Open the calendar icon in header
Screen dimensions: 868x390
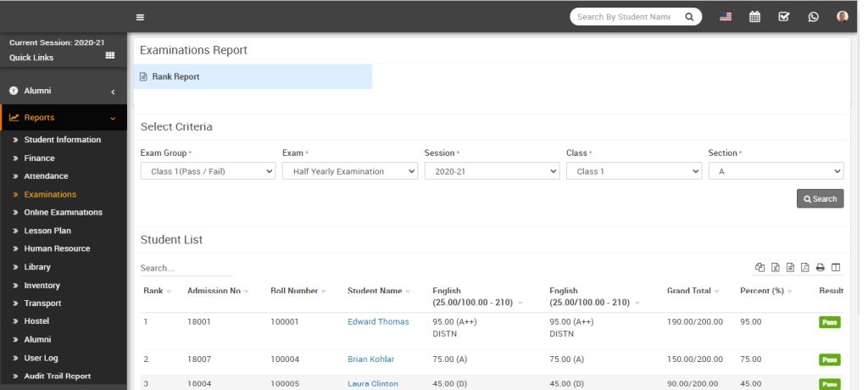(755, 17)
